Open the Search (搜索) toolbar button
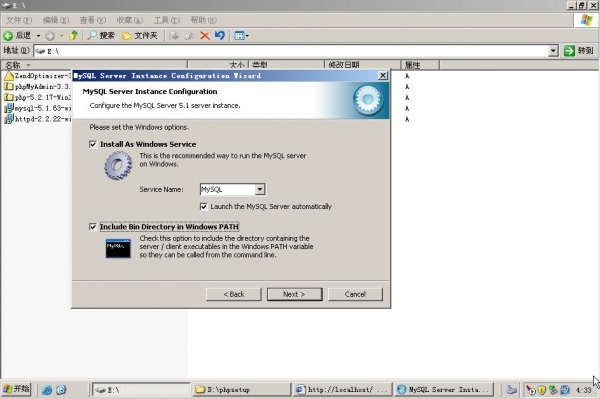Screen dimensions: 600x399 [x=101, y=36]
